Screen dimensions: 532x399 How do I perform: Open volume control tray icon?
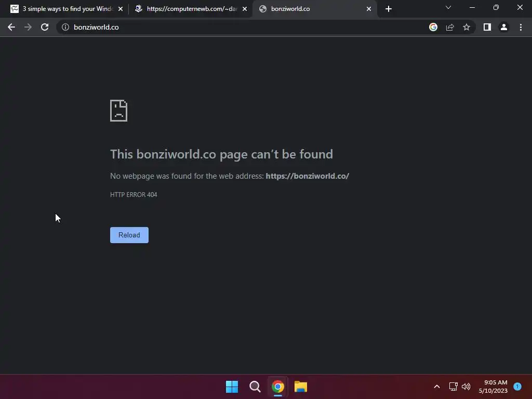click(x=466, y=387)
